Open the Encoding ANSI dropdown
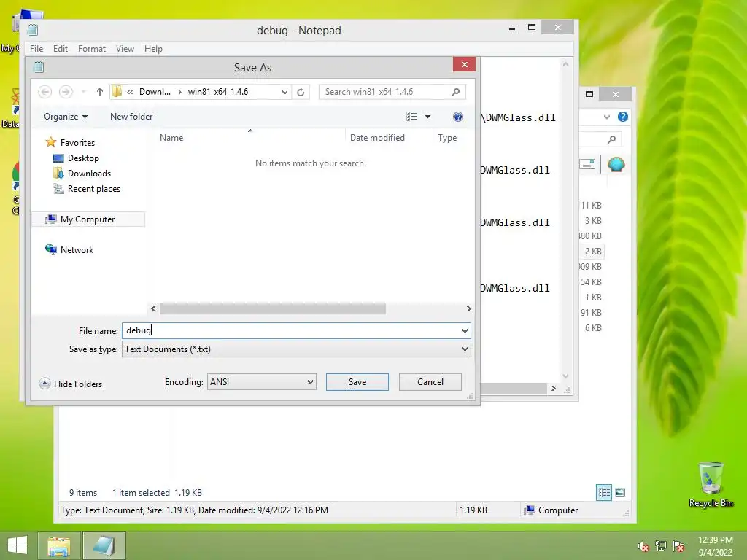 [262, 382]
